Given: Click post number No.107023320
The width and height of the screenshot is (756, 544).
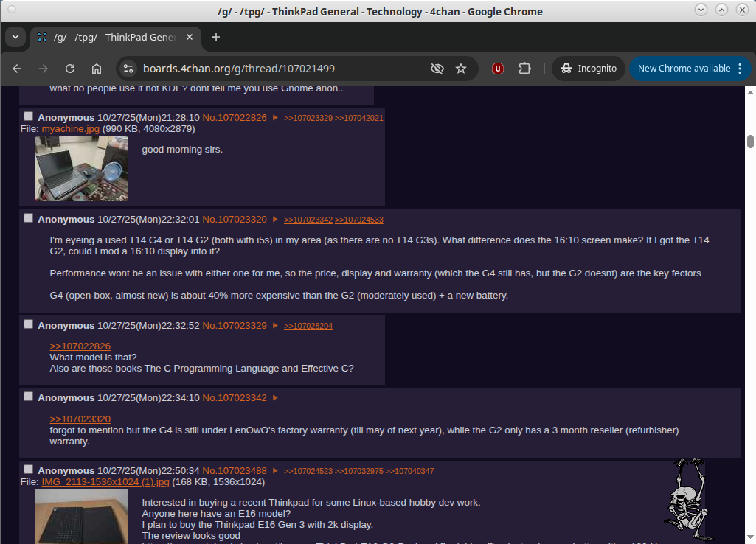Looking at the screenshot, I should click(x=235, y=219).
